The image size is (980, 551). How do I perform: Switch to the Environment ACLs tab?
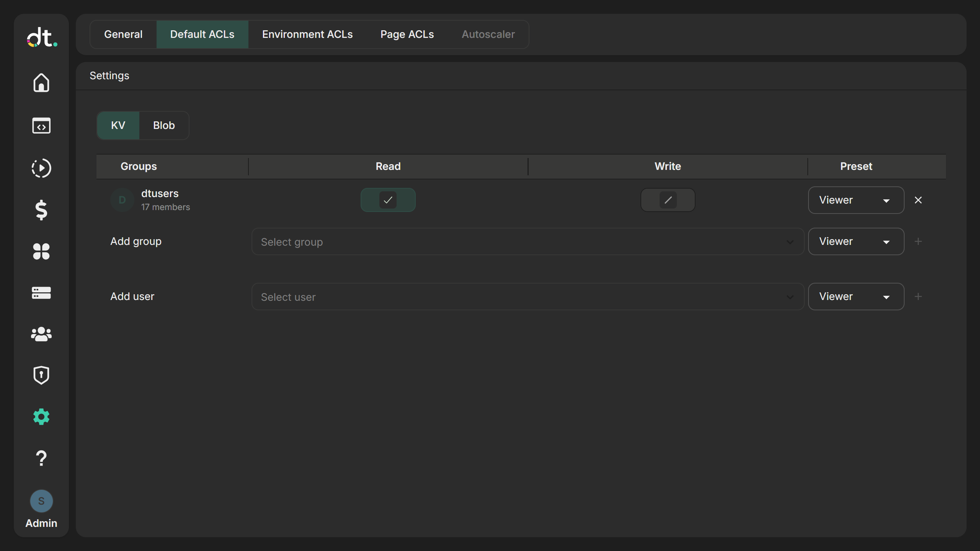pos(307,34)
